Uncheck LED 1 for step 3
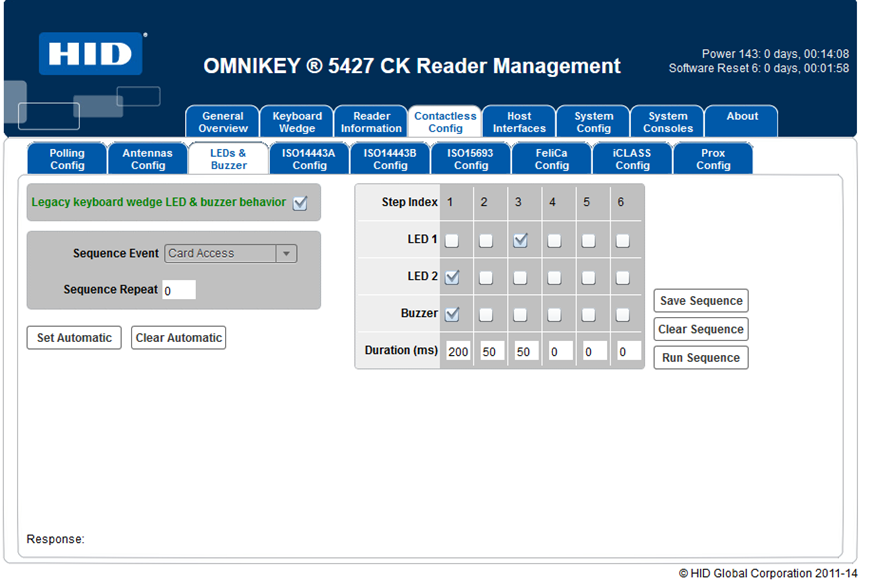Image resolution: width=875 pixels, height=584 pixels. click(x=520, y=240)
